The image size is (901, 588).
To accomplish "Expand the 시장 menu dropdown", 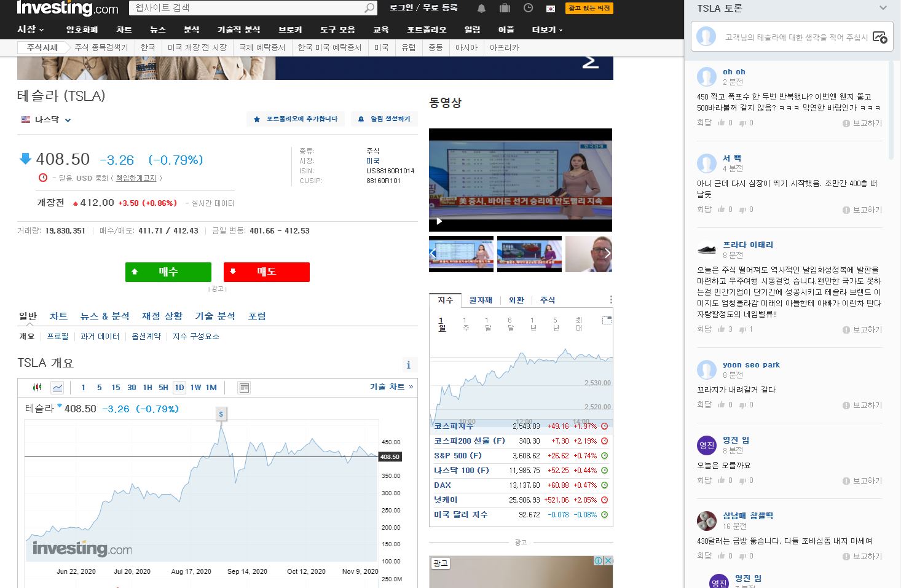I will coord(30,29).
